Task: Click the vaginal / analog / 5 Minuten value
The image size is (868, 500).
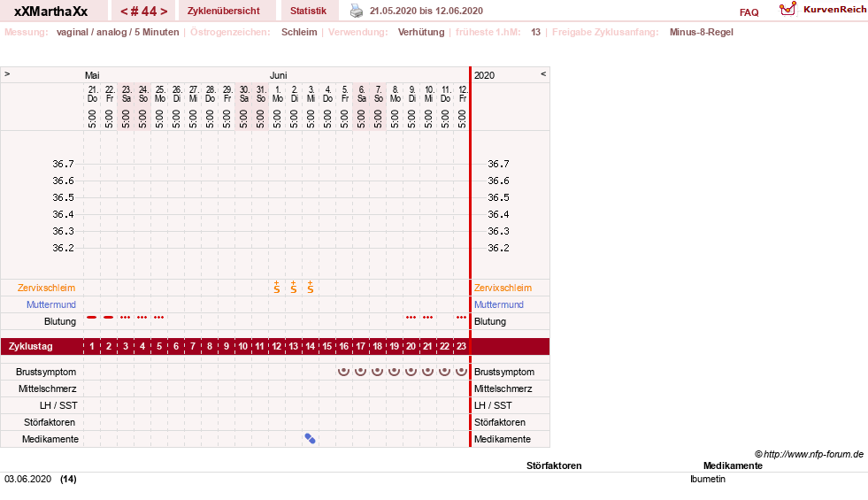Action: pyautogui.click(x=118, y=32)
